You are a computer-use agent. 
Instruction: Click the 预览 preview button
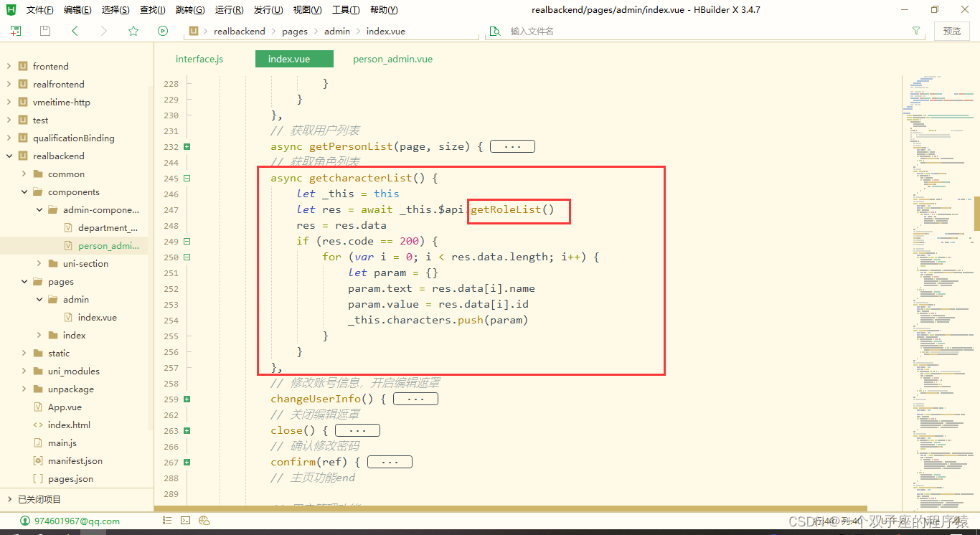tap(952, 31)
